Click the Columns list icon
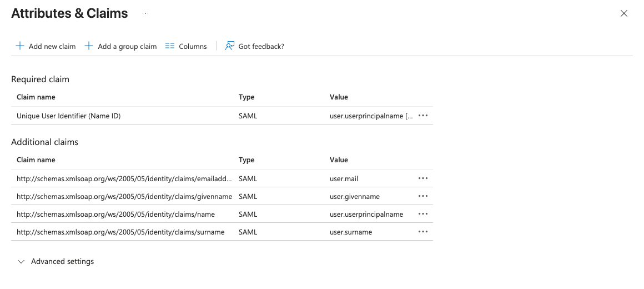 (170, 46)
